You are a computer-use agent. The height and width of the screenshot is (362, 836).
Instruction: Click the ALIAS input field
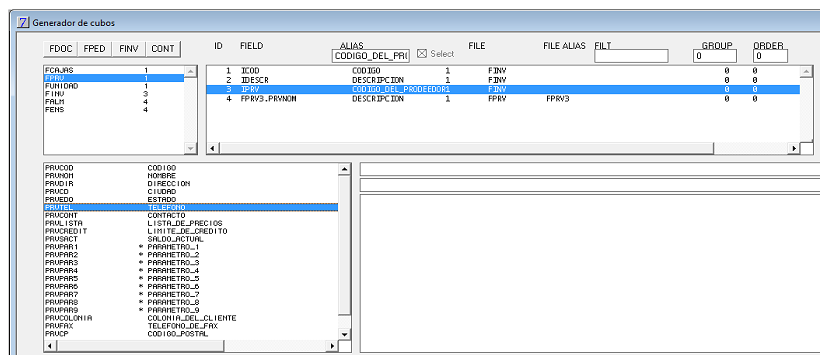[x=371, y=56]
